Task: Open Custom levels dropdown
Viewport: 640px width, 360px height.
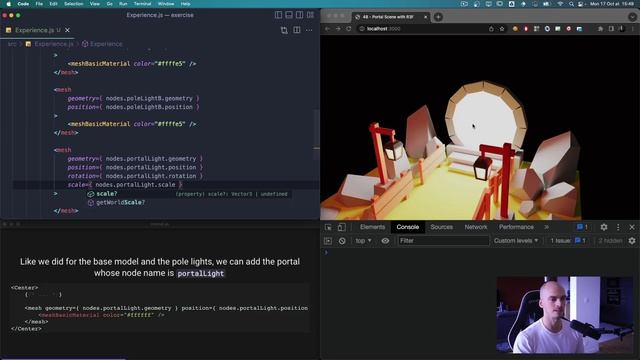Action: 516,241
